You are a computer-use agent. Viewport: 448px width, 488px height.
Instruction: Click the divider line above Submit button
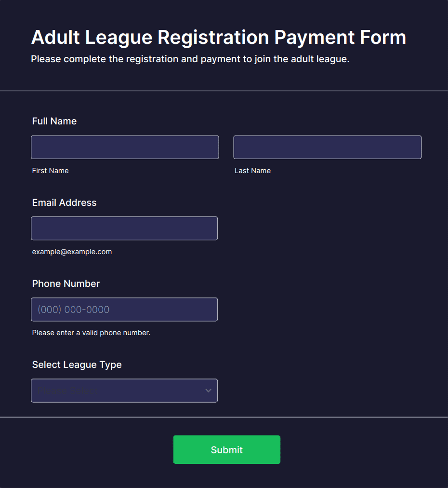224,417
